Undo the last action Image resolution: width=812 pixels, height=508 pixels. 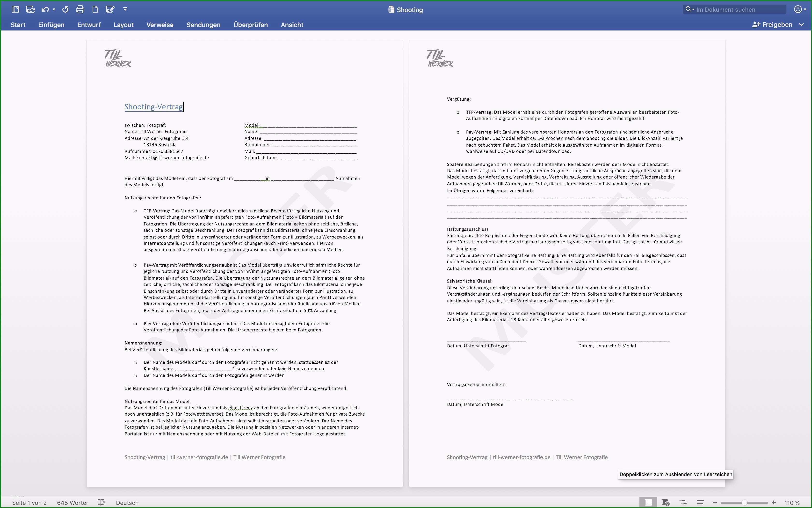(45, 9)
